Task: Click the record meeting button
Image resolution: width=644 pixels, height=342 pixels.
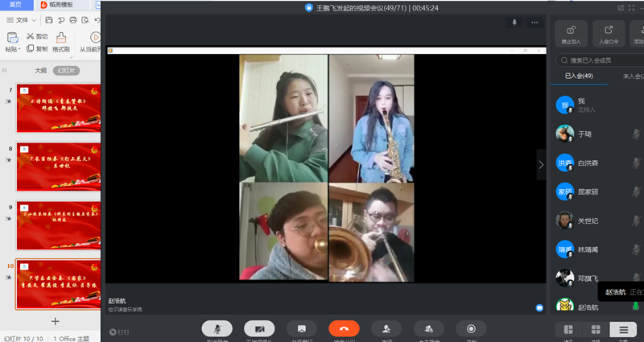Action: (x=471, y=328)
